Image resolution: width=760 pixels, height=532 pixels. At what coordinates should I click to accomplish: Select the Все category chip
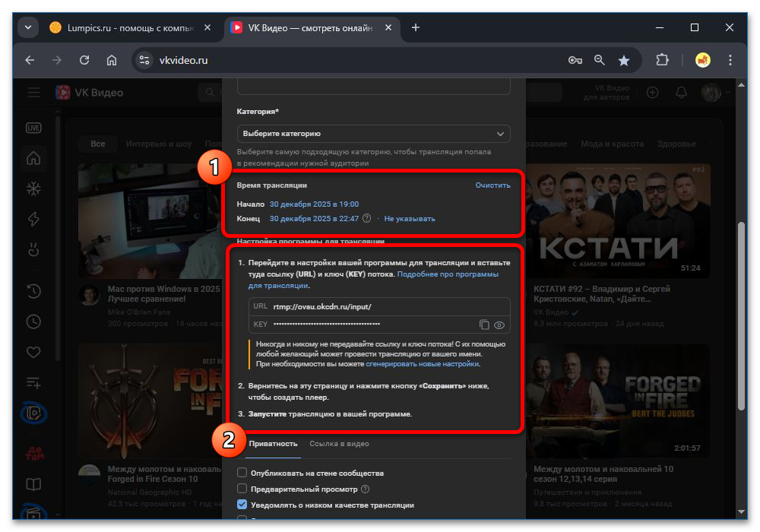click(x=98, y=144)
